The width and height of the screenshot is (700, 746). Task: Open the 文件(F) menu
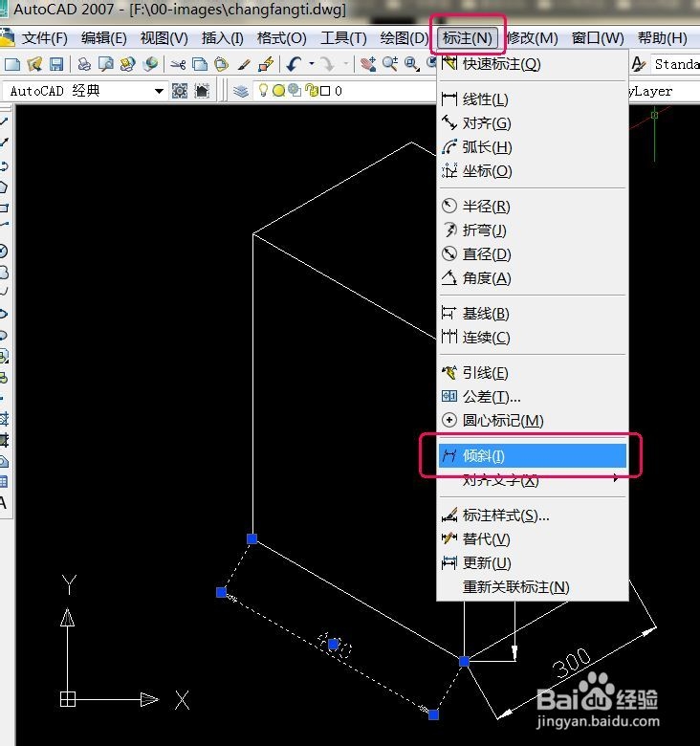coord(44,37)
